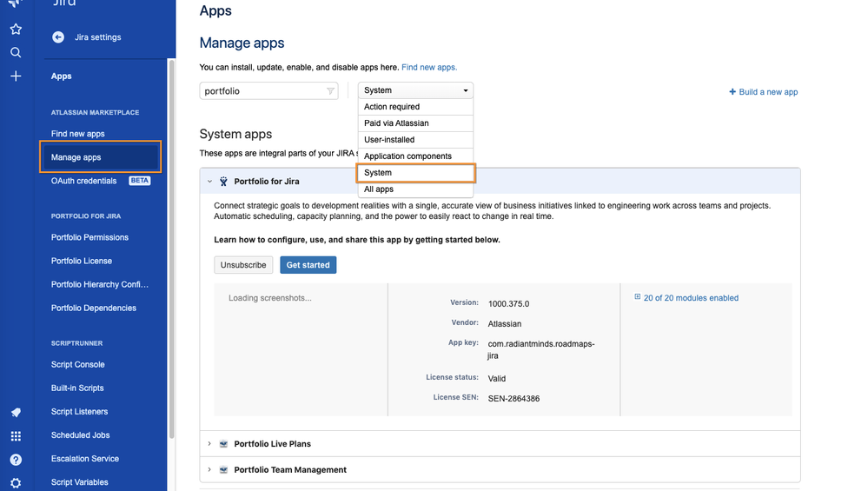The height and width of the screenshot is (491, 868).
Task: Open the System filter dropdown
Action: point(415,90)
